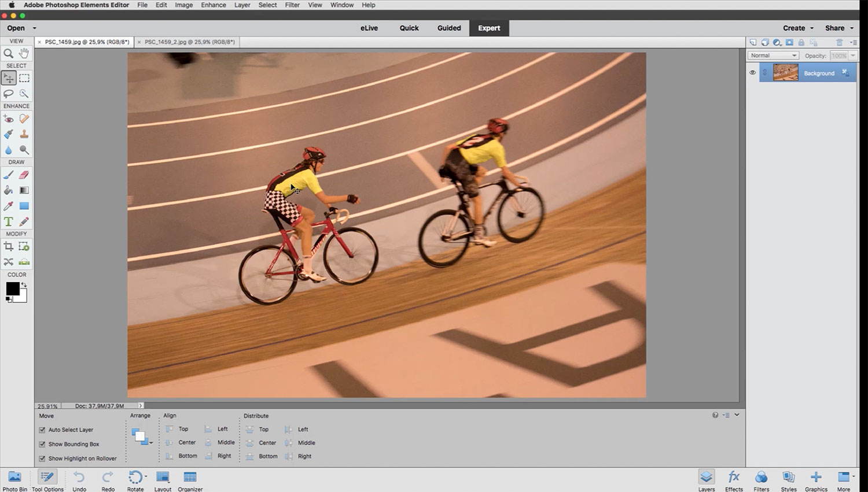Select the Zoom tool in View section
868x492 pixels.
[9, 53]
